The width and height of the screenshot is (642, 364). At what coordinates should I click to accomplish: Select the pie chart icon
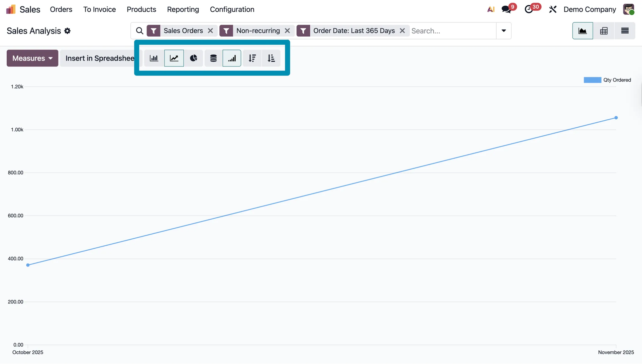click(193, 58)
